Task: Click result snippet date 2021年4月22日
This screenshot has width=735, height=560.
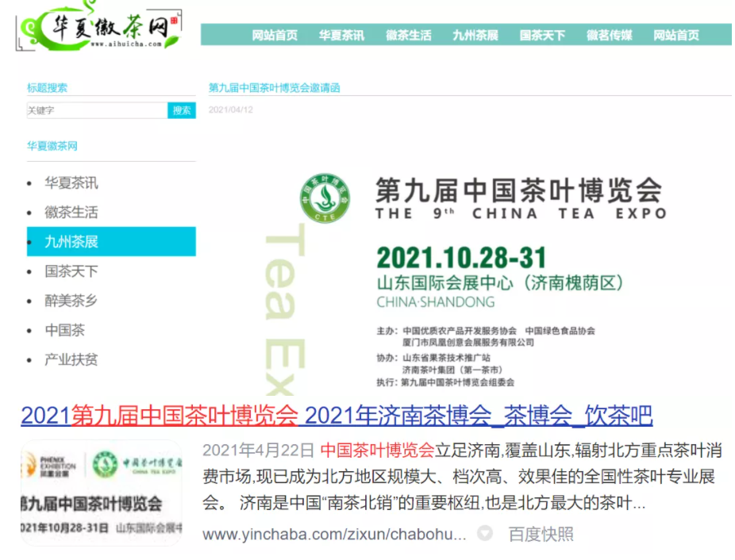Action: 258,451
